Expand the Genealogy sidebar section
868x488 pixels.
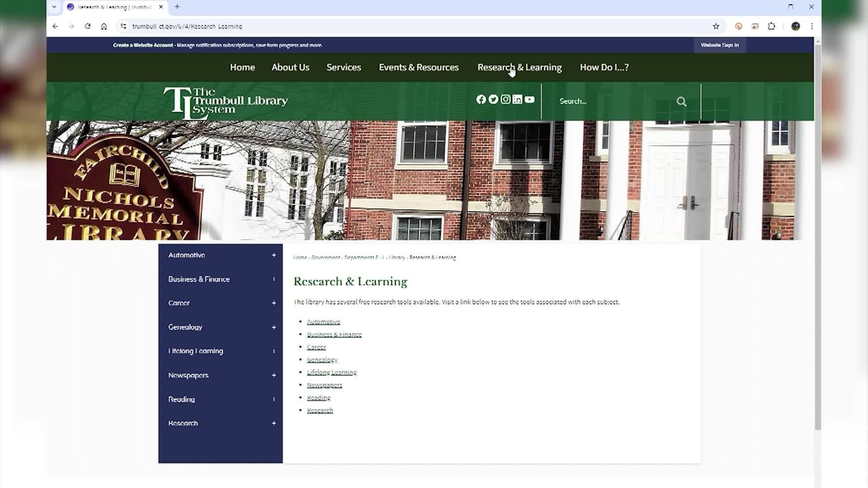click(274, 327)
